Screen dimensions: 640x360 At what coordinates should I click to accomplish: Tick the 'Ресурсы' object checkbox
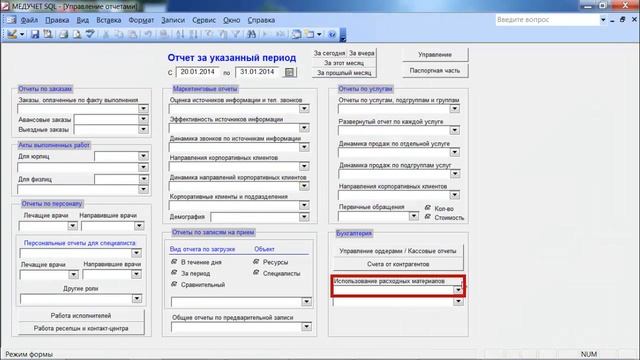(256, 261)
